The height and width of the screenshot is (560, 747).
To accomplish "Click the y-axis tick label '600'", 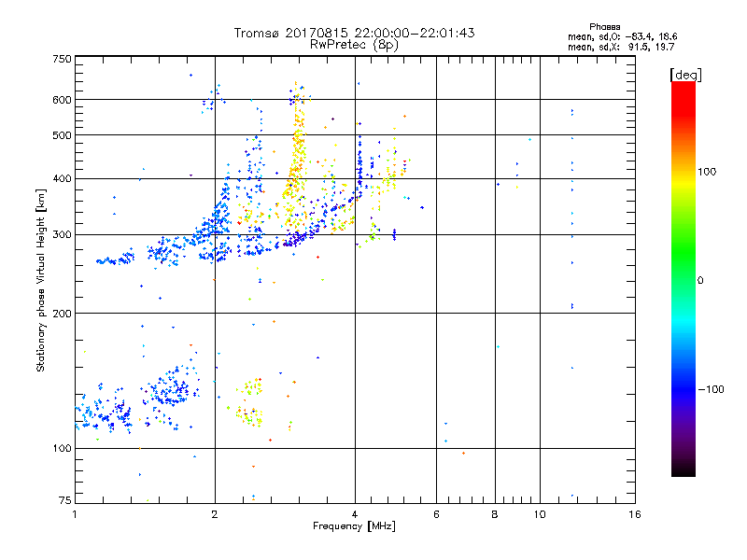I will [x=63, y=100].
